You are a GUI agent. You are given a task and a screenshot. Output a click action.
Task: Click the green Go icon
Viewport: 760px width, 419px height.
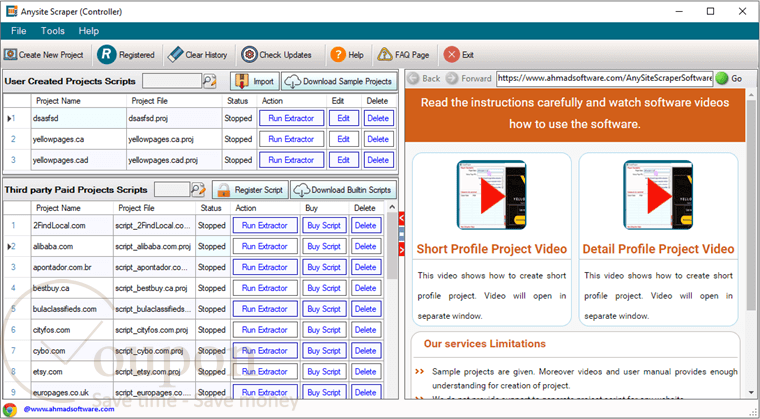click(x=722, y=79)
